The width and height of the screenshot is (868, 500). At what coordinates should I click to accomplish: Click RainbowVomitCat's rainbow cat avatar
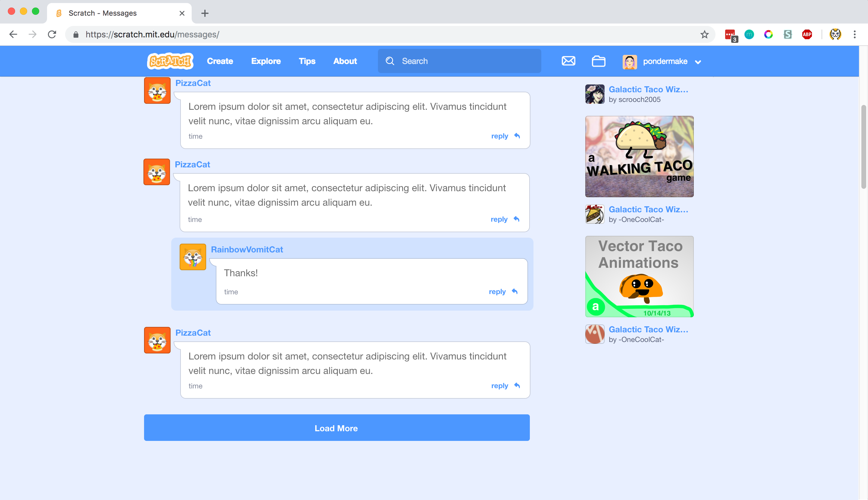pyautogui.click(x=193, y=257)
